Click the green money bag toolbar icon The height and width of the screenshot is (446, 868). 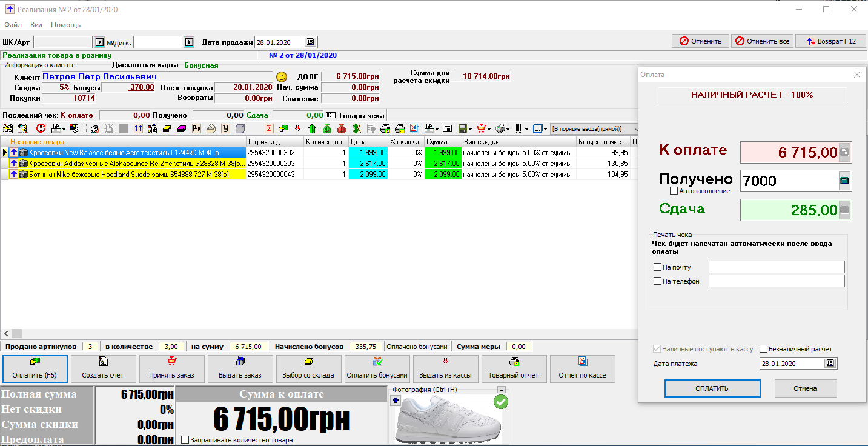[x=327, y=128]
